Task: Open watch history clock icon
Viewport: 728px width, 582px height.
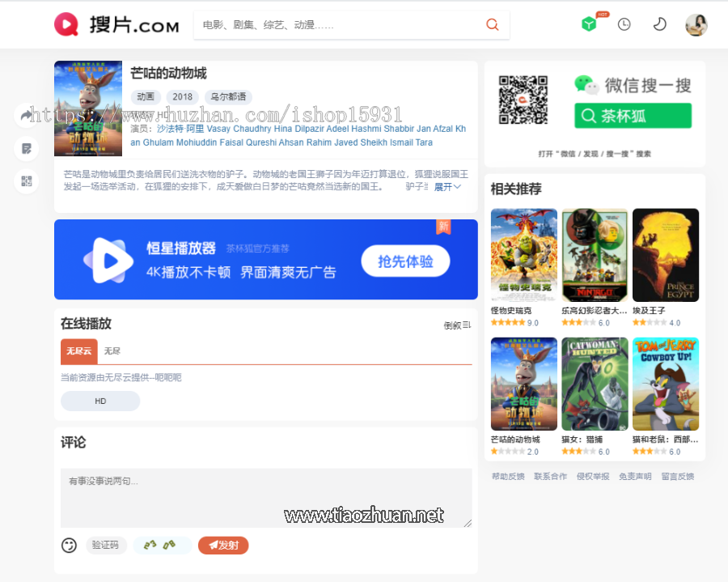Action: point(624,24)
